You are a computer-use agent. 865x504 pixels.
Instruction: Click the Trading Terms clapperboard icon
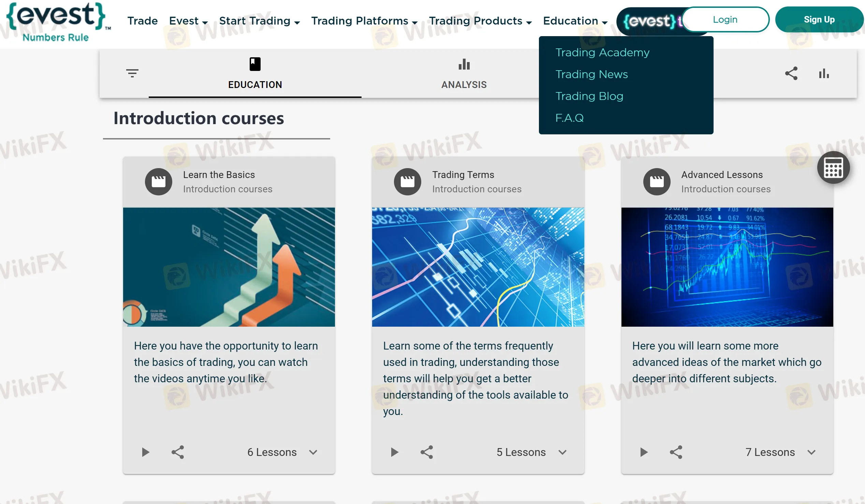(x=408, y=182)
